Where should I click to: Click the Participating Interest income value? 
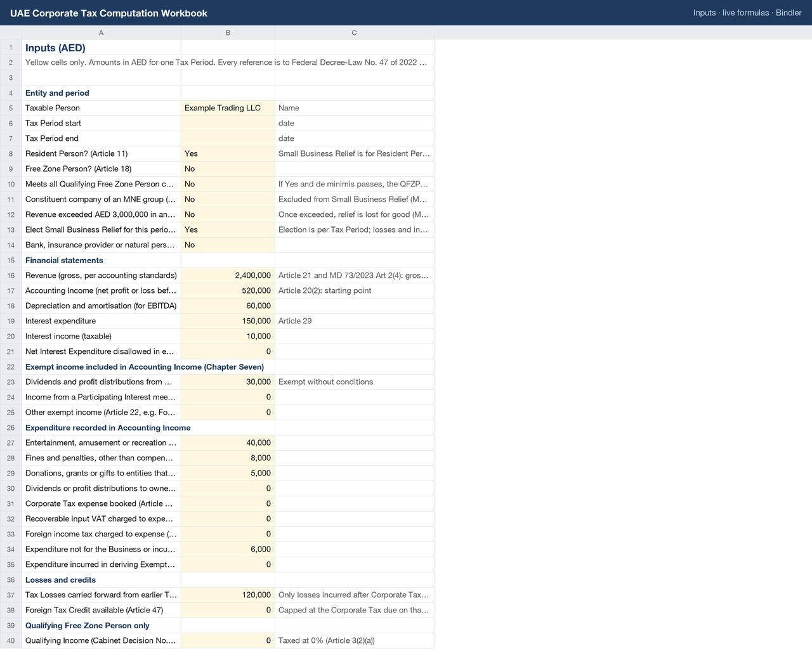click(228, 397)
